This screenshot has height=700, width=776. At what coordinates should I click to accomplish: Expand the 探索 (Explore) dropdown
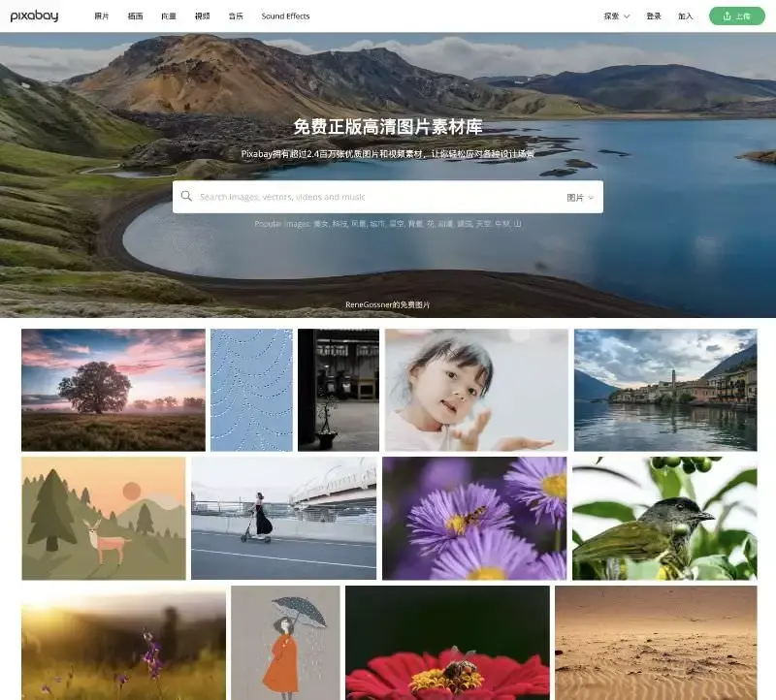pyautogui.click(x=616, y=16)
